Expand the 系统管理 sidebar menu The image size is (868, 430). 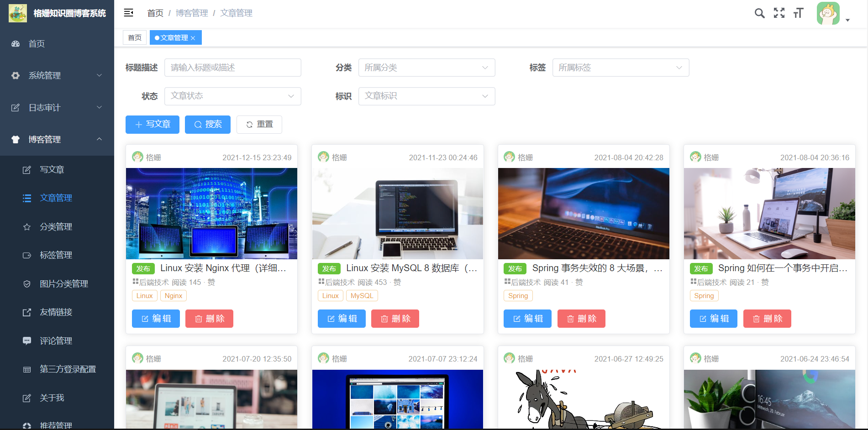tap(57, 76)
